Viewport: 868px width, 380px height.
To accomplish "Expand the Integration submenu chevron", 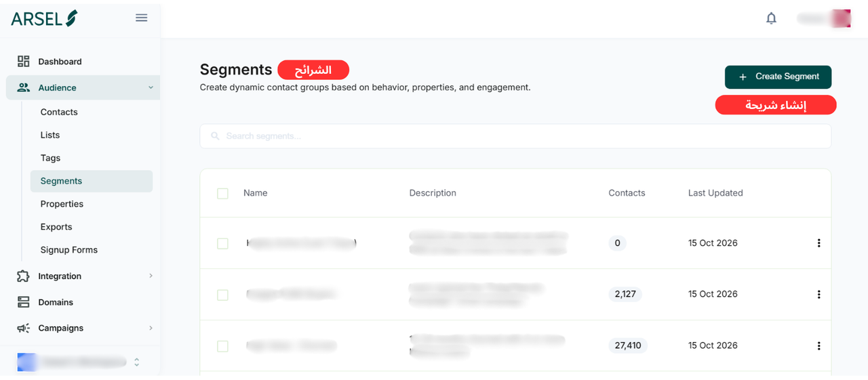I will click(x=151, y=276).
